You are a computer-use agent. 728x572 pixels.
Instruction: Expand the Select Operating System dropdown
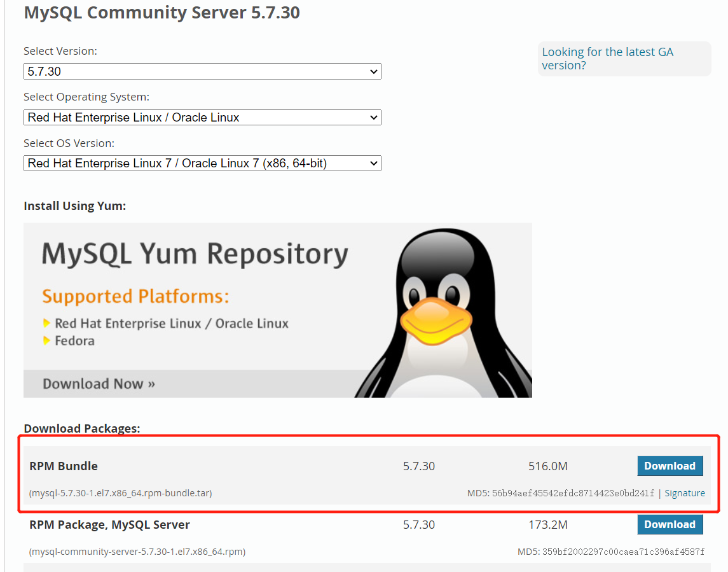(202, 117)
